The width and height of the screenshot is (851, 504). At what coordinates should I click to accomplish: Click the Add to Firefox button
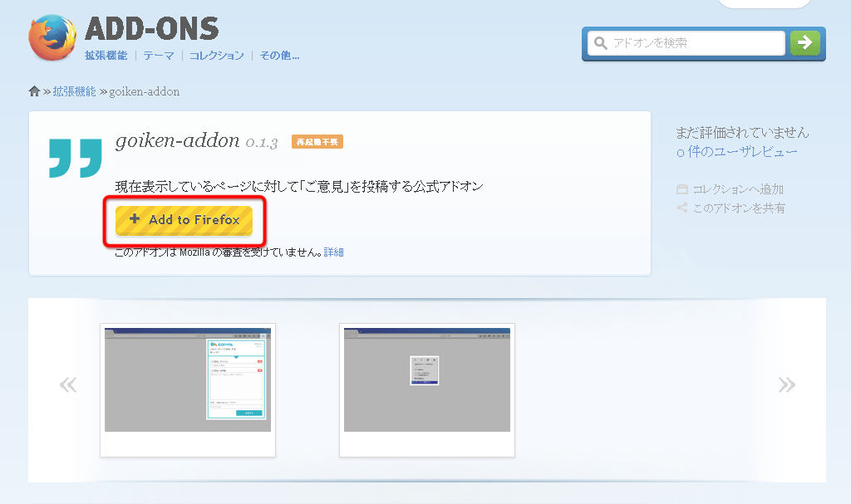(x=184, y=220)
